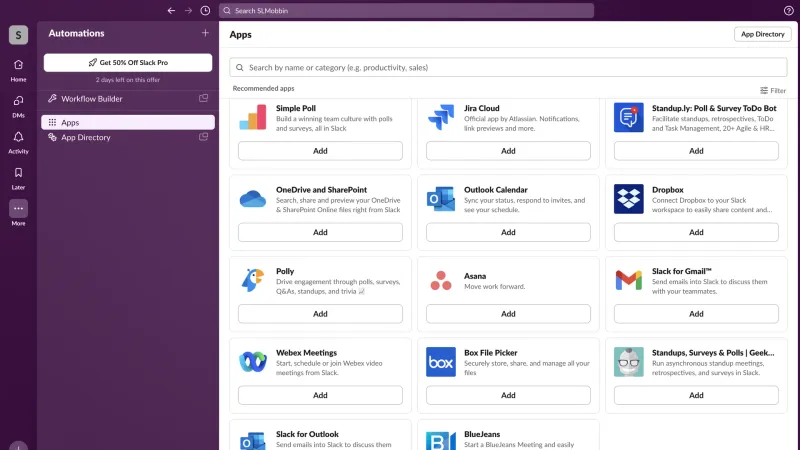The image size is (800, 450).
Task: Add the Asana app
Action: coord(508,314)
